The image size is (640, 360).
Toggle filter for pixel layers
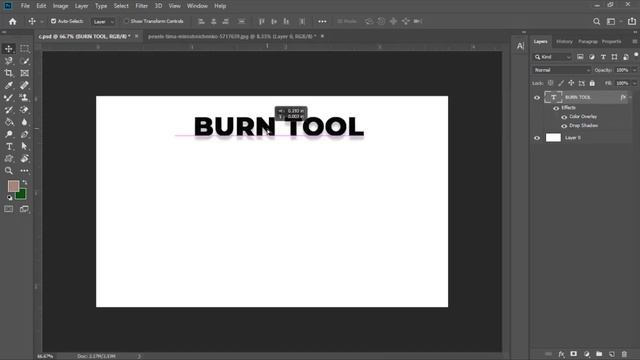[580, 57]
